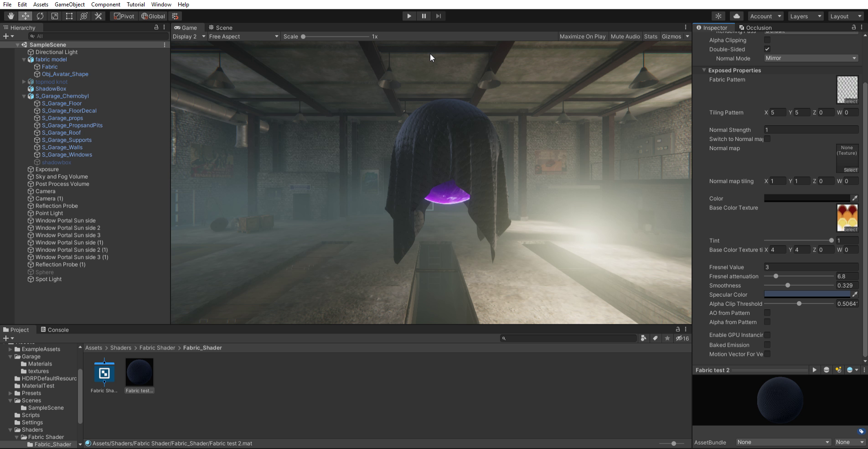Select Fabric Pattern texture

847,90
